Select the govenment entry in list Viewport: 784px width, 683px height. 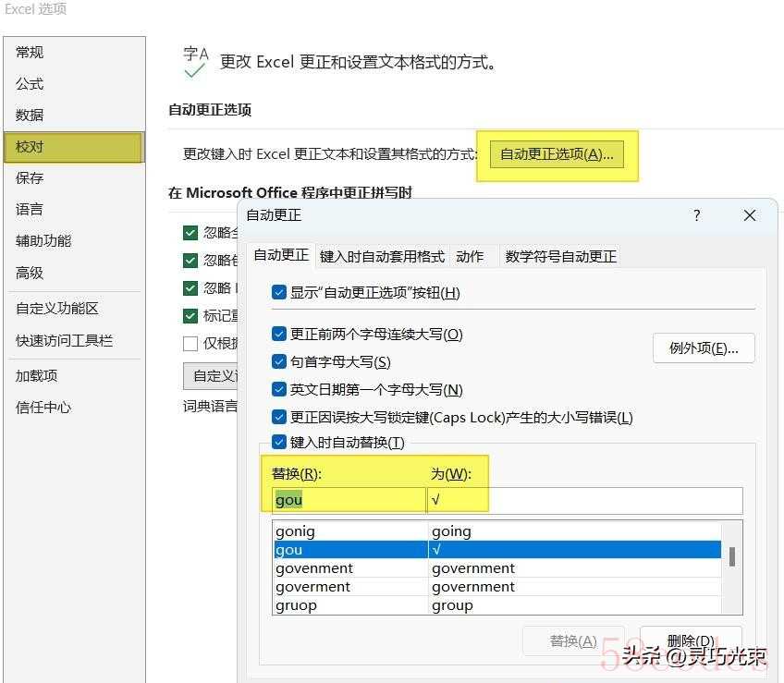[314, 568]
